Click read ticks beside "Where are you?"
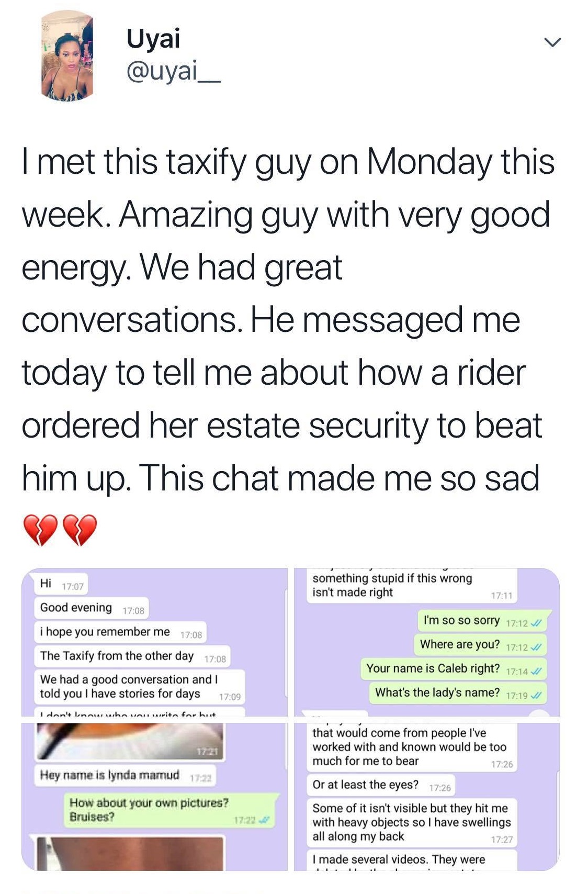The width and height of the screenshot is (588, 894). click(x=536, y=647)
